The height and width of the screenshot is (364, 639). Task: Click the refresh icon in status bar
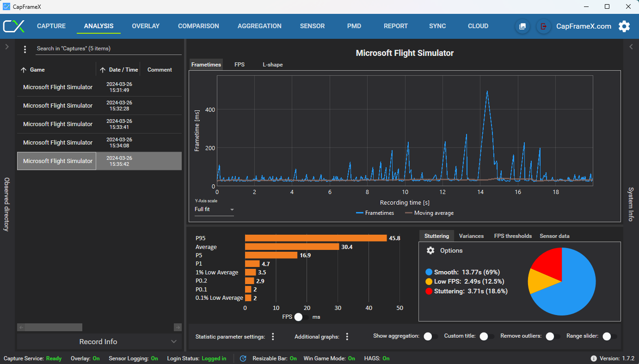243,358
